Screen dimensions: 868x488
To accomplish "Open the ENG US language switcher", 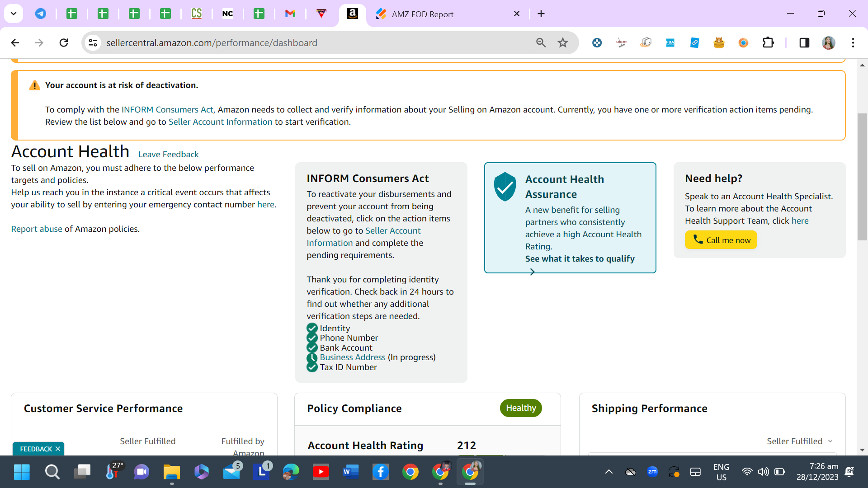I will (722, 472).
